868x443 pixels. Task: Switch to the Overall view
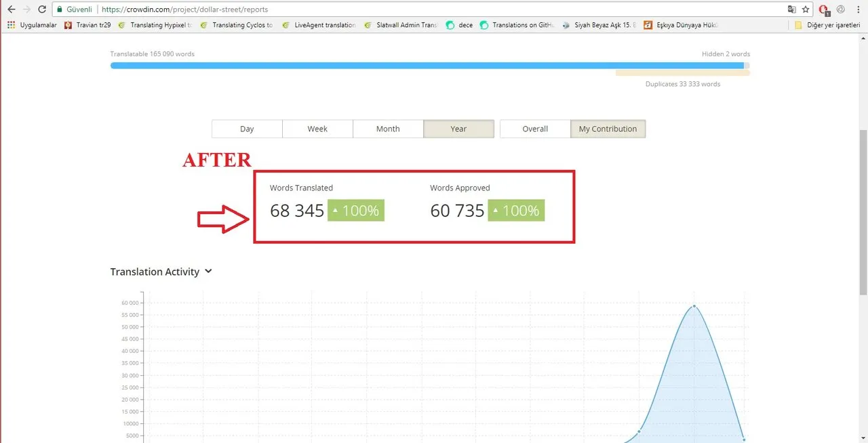click(x=535, y=129)
